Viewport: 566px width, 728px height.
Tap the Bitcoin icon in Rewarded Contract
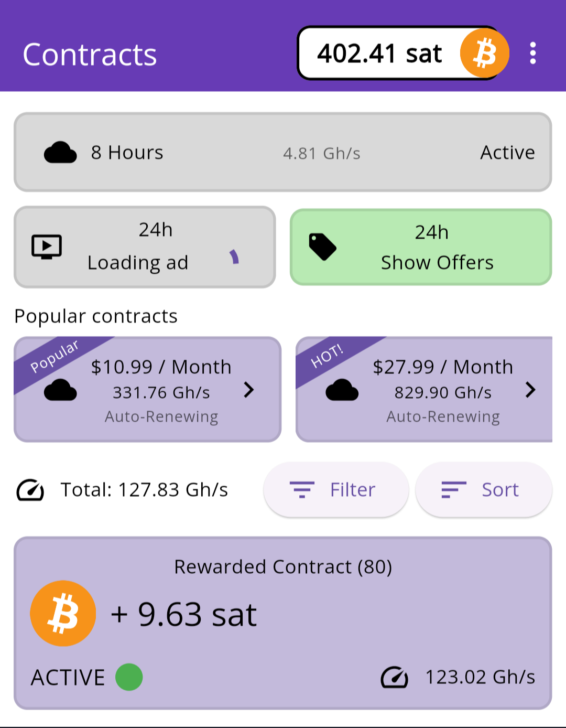(x=63, y=613)
